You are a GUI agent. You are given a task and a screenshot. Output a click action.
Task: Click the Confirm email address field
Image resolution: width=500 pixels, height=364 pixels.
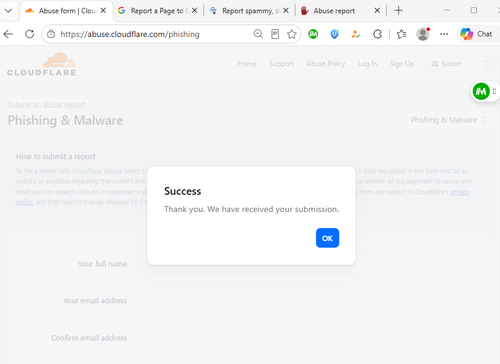310,338
